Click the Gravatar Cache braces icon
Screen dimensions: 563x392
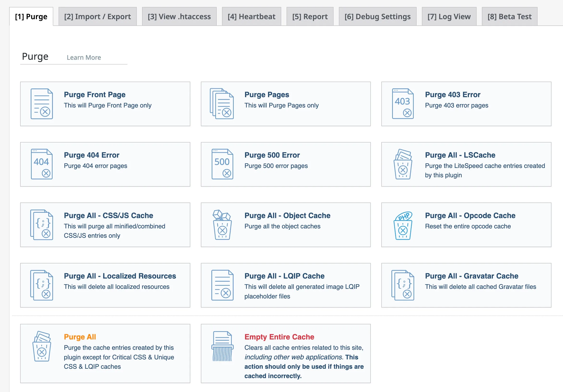(403, 285)
